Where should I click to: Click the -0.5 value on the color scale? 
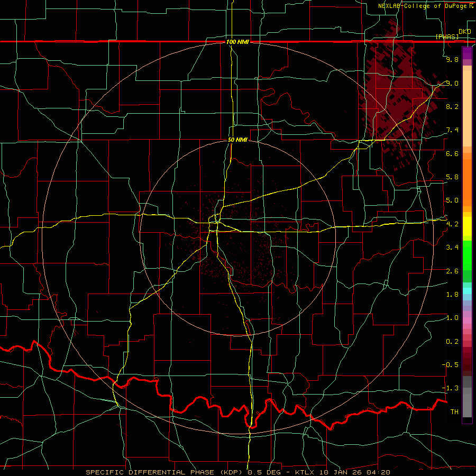(x=450, y=365)
